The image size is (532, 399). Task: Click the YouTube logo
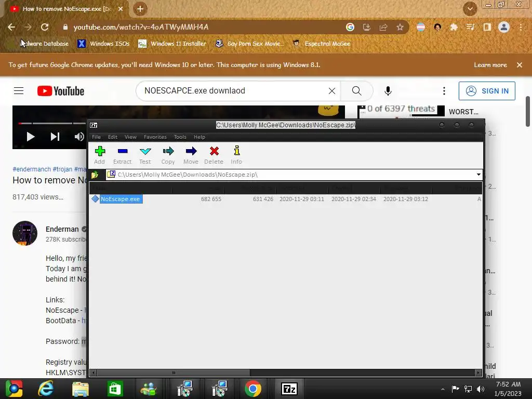click(61, 91)
